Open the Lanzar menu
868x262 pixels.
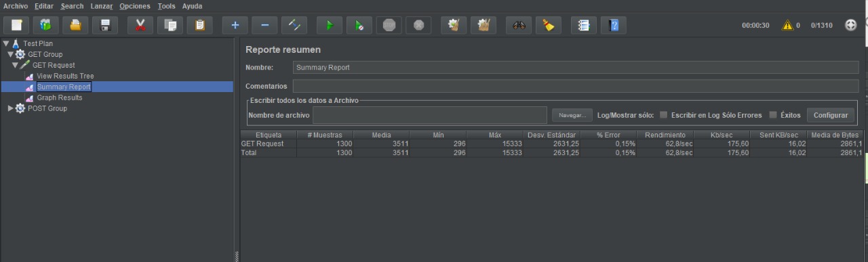point(102,6)
